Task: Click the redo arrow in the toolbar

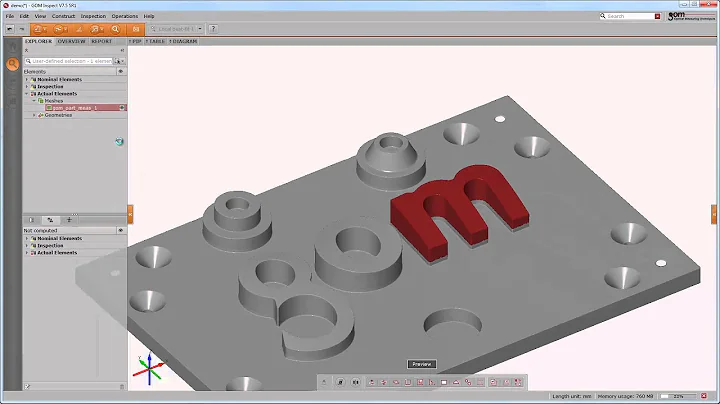Action: (21, 29)
